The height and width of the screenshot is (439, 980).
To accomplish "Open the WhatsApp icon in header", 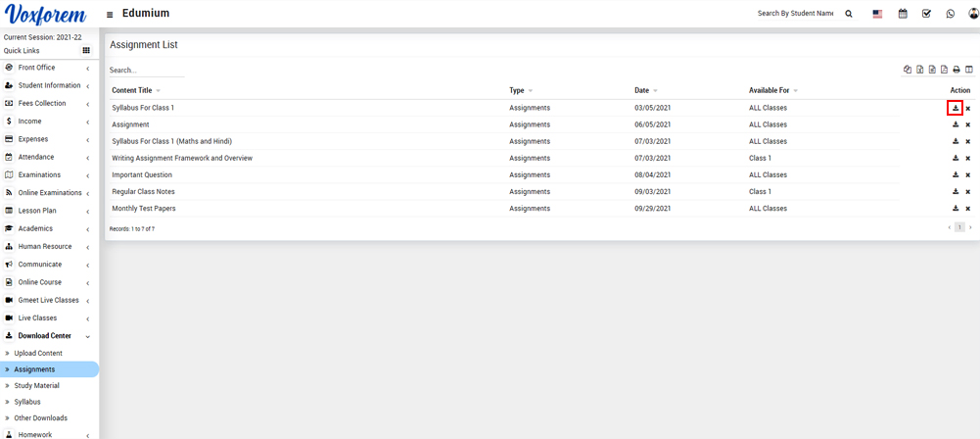I will pos(950,14).
